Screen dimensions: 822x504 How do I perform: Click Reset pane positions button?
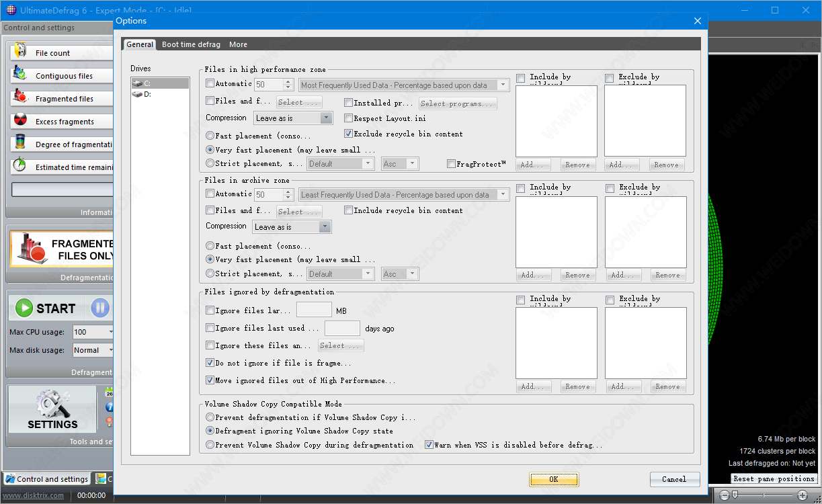[x=774, y=478]
